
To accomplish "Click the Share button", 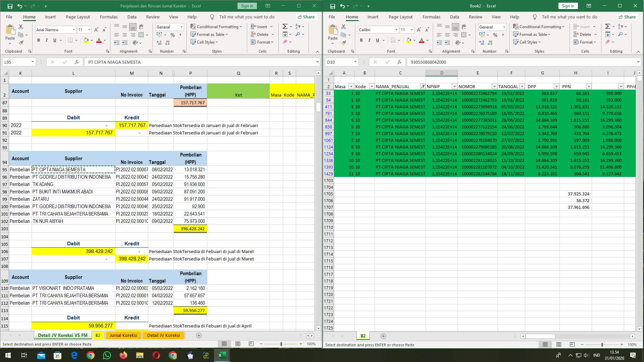I will coord(306,17).
